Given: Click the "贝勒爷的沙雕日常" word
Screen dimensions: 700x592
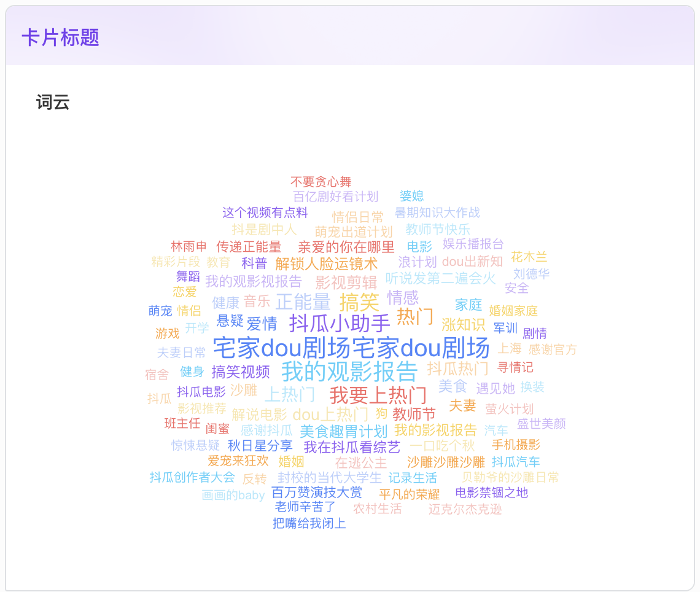Looking at the screenshot, I should (x=510, y=477).
